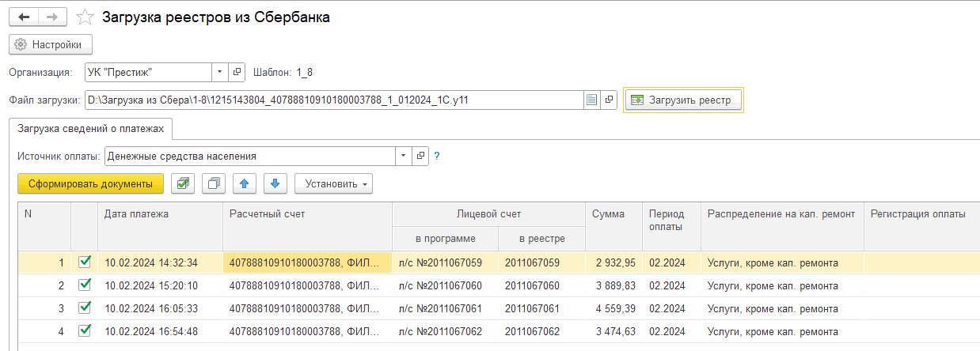980x351 pixels.
Task: Add page to favorites with star icon
Action: [83, 17]
